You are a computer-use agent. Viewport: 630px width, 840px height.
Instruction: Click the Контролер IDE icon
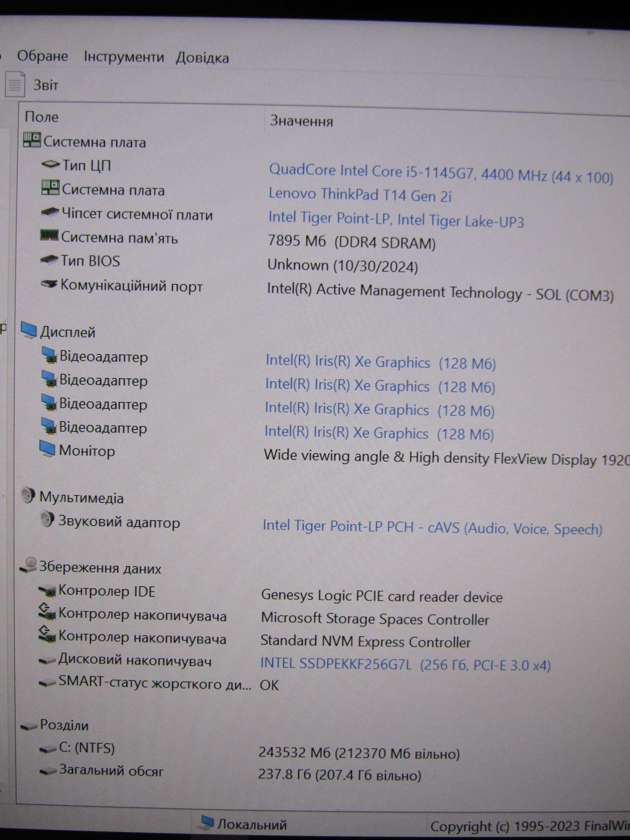pos(47,590)
